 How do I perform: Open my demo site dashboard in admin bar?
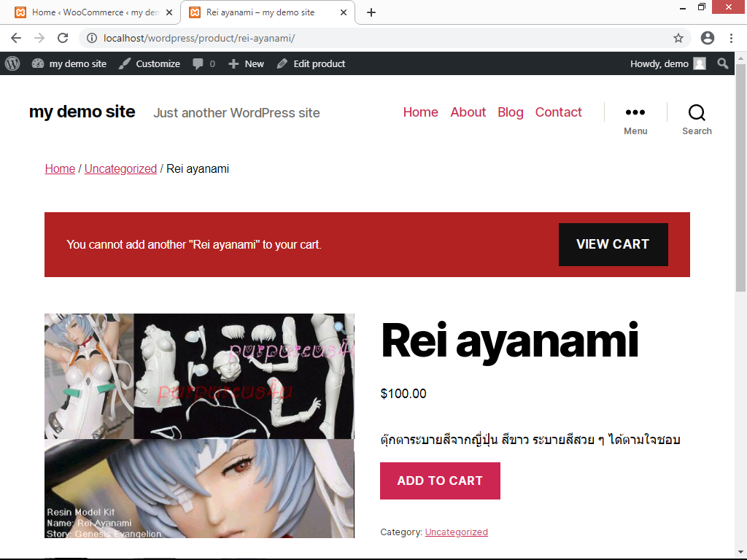69,64
